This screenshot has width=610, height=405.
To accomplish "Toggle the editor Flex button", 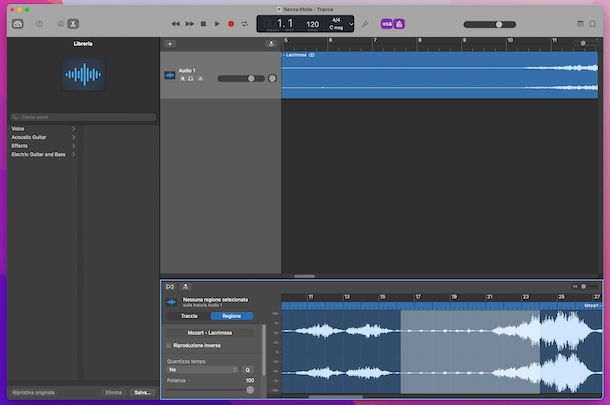I will click(x=170, y=287).
